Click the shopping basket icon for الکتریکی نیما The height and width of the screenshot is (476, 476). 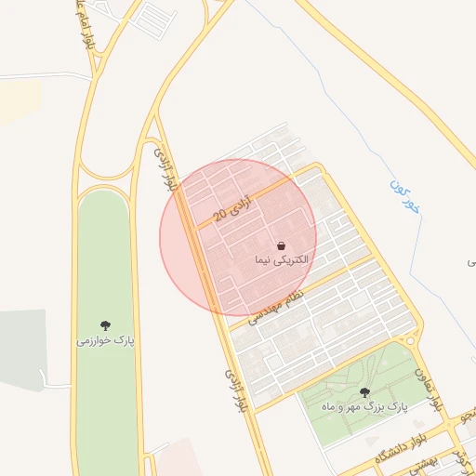(281, 246)
